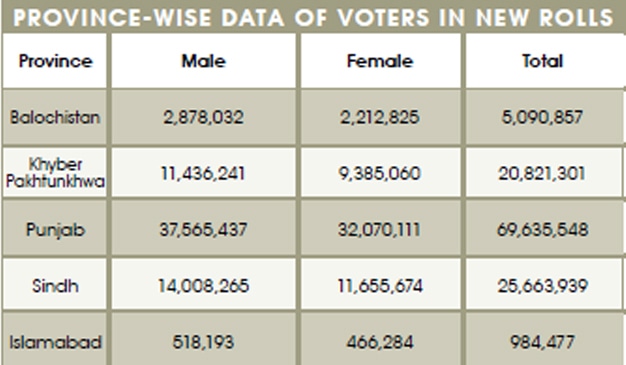Click Khyber Pakhtunkhwa total 20,821,301
Image resolution: width=626 pixels, height=365 pixels.
pyautogui.click(x=542, y=173)
